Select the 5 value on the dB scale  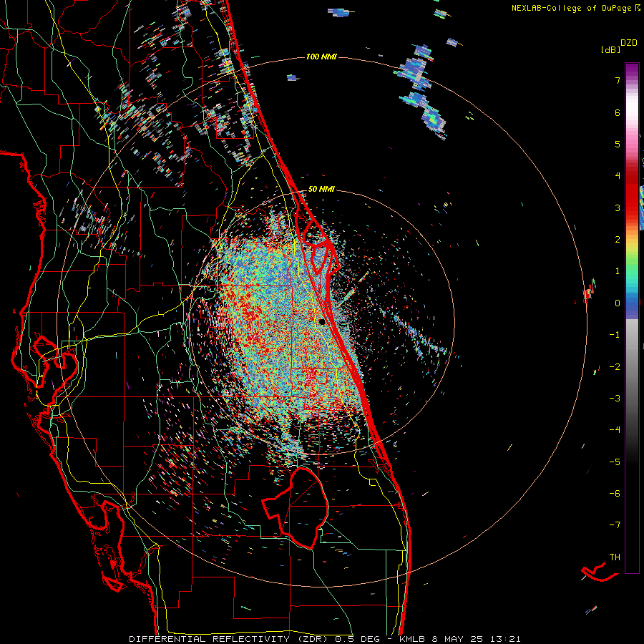click(x=618, y=144)
